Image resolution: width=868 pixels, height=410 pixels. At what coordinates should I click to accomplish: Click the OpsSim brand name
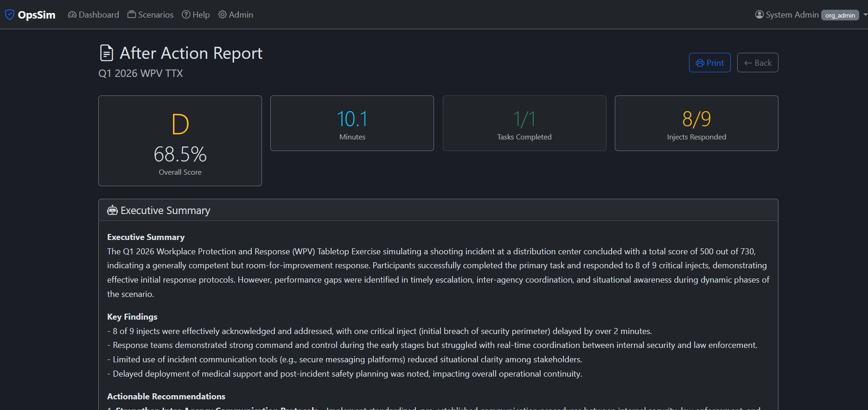point(36,15)
